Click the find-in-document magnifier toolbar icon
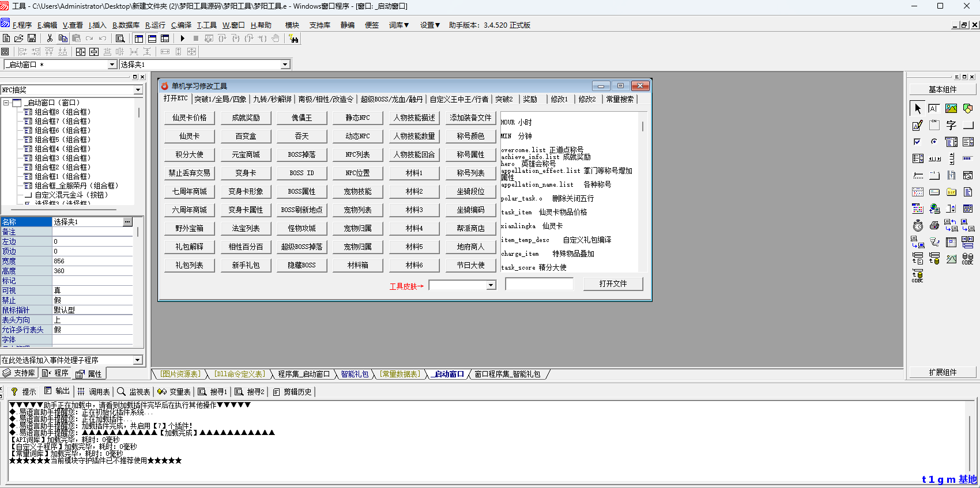This screenshot has height=488, width=980. coord(120,38)
